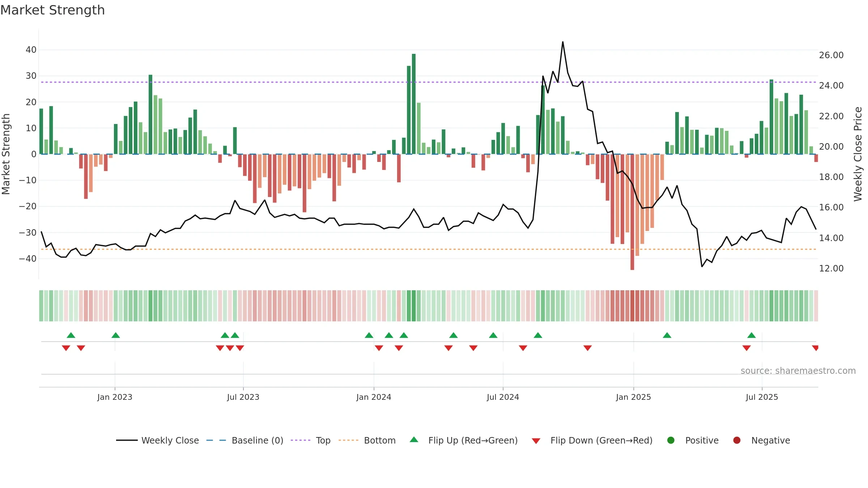Viewport: 868px width, 488px height.
Task: Click the 12.00 price axis tick label
Action: coord(831,269)
